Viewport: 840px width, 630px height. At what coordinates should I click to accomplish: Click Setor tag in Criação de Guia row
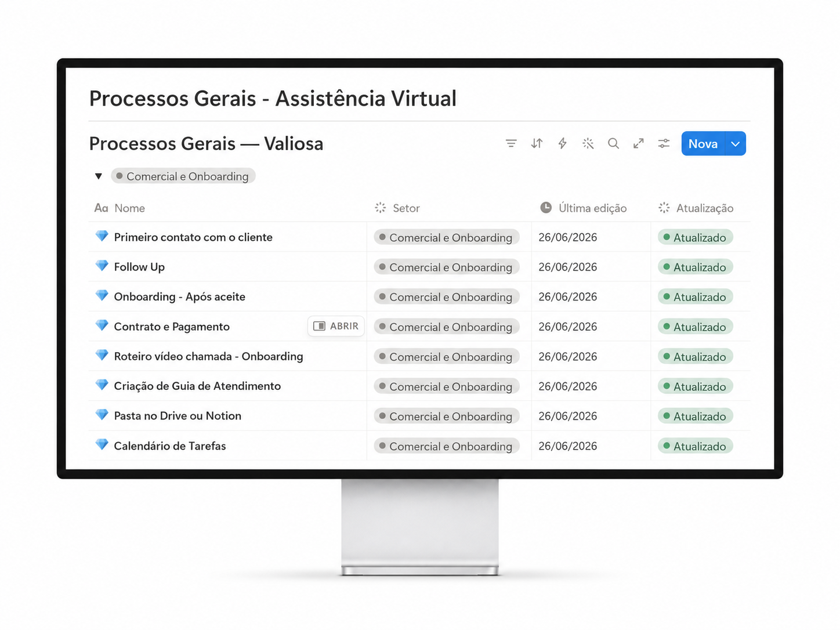point(446,386)
